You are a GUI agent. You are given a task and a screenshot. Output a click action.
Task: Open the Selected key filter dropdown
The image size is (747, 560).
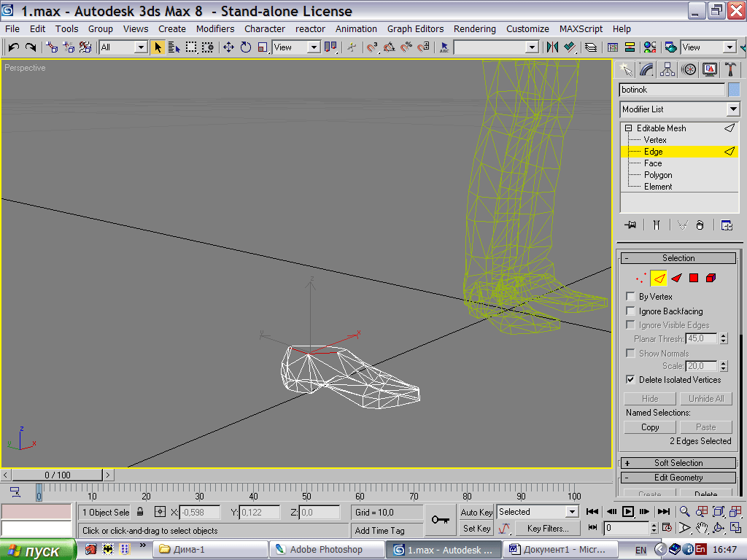coord(572,512)
